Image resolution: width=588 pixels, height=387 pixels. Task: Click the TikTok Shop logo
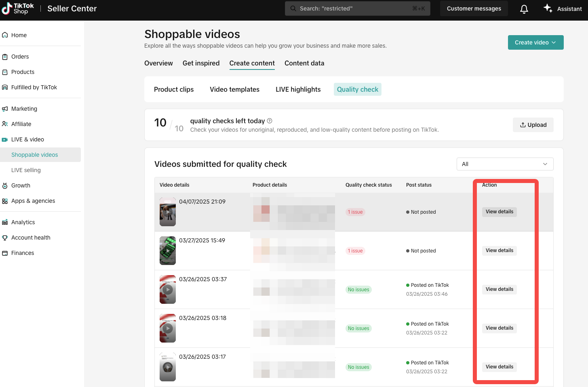click(x=18, y=8)
